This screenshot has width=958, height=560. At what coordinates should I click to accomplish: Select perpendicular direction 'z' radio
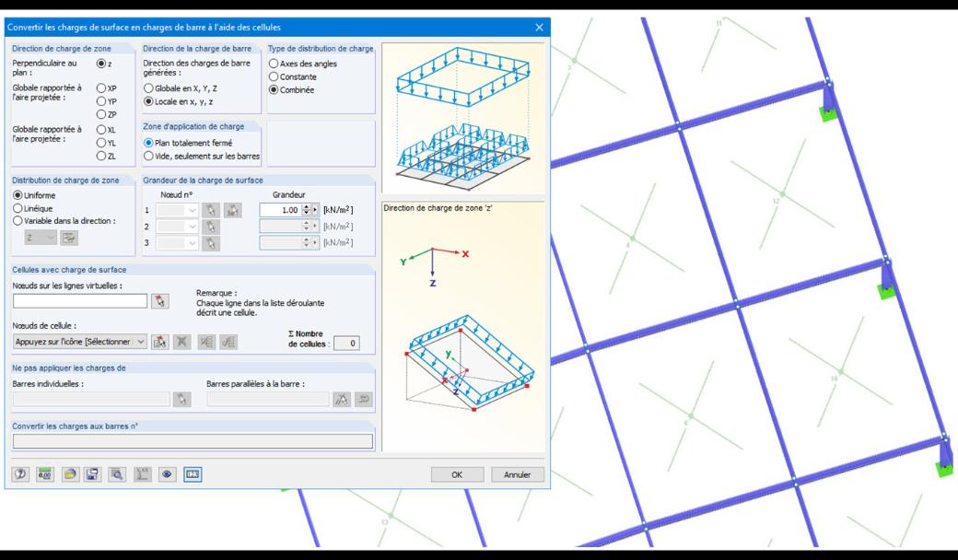coord(100,64)
